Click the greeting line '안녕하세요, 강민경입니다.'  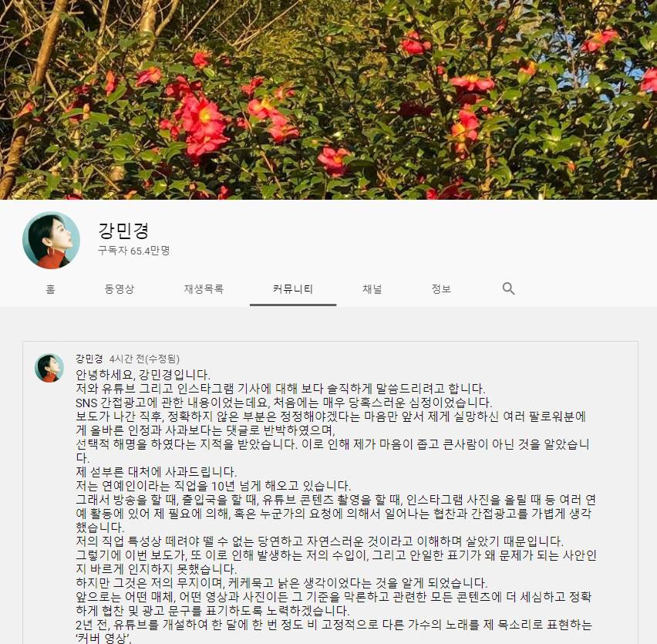coord(143,374)
